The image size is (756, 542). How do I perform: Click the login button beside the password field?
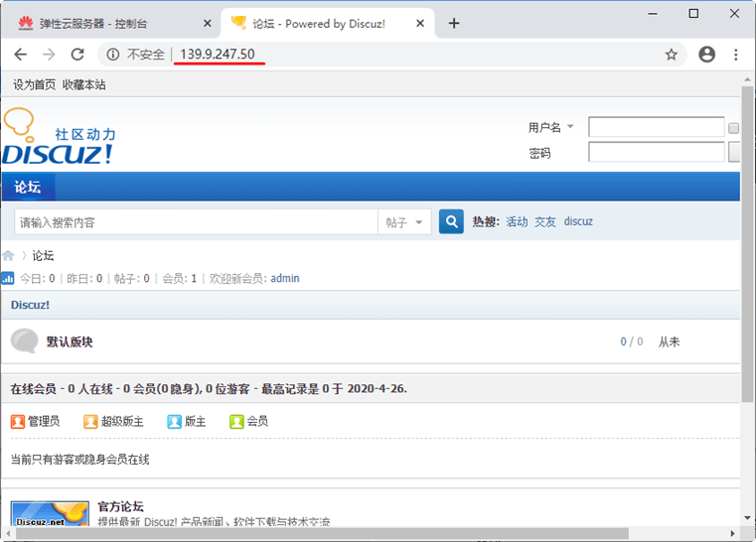(x=734, y=152)
